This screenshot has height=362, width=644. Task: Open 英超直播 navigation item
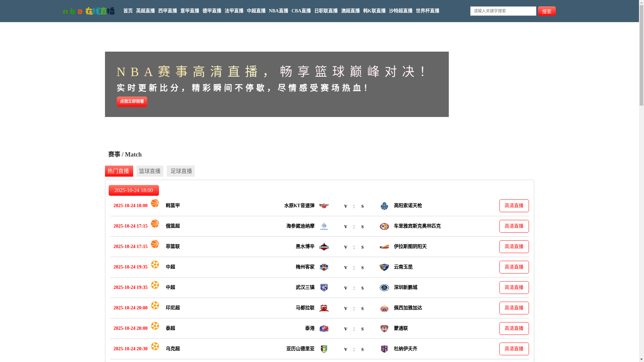click(x=145, y=11)
